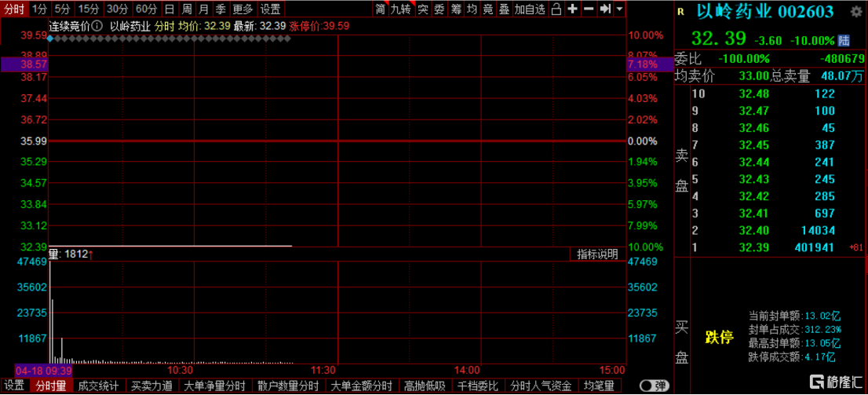Toggle the 竞 auction button

click(487, 9)
